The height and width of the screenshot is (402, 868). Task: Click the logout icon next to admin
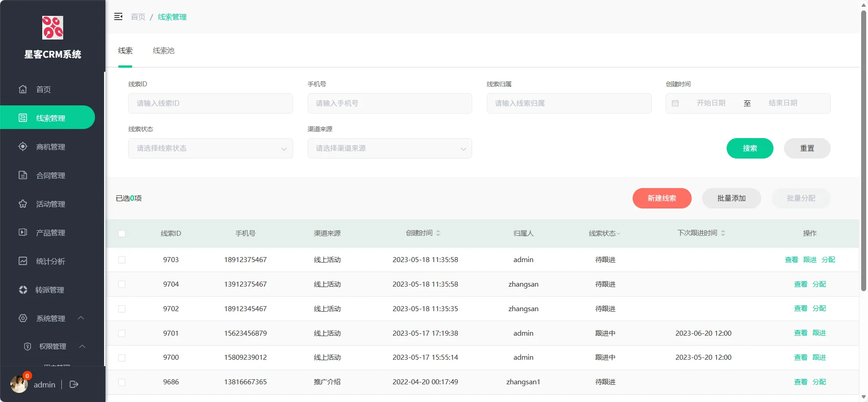[x=74, y=384]
